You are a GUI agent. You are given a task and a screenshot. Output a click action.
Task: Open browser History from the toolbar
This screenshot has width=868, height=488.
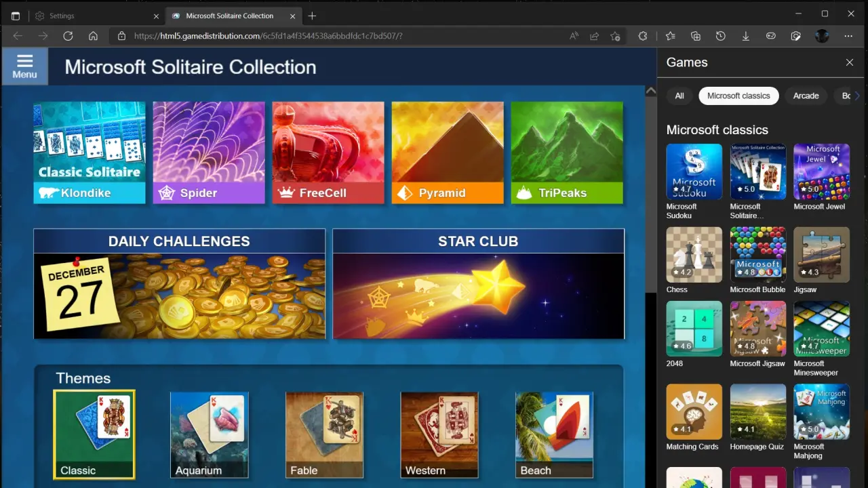pos(721,36)
